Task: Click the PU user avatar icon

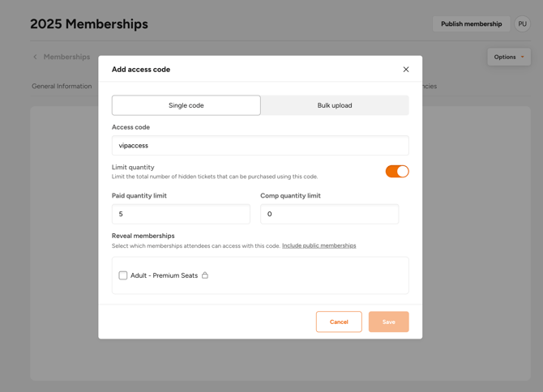Action: click(x=522, y=23)
